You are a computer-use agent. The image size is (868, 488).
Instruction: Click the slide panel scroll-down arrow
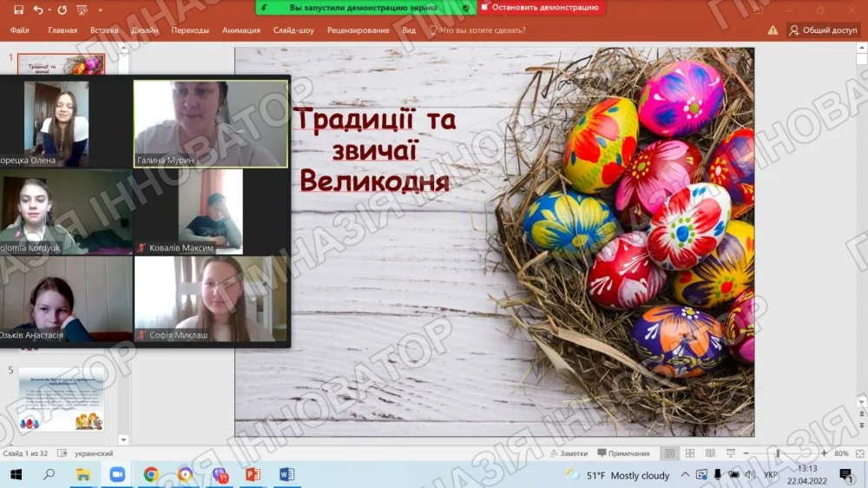click(123, 440)
